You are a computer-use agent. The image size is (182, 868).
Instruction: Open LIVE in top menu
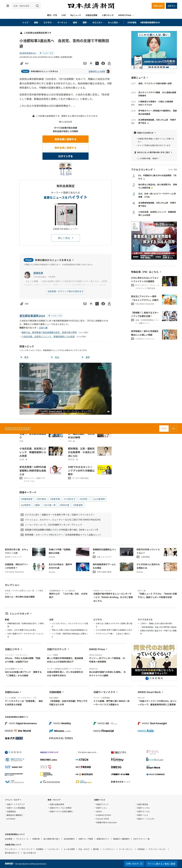click(x=64, y=15)
